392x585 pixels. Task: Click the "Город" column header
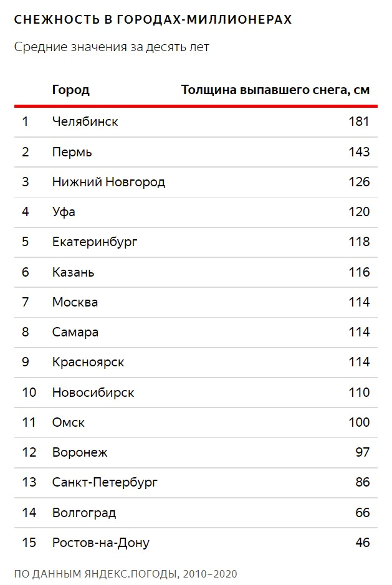[70, 90]
